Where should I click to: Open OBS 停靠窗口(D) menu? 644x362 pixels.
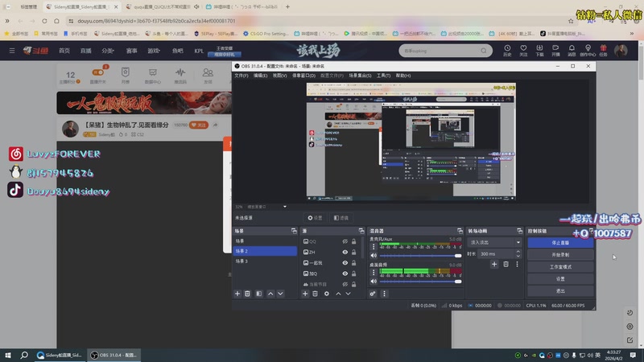pyautogui.click(x=303, y=76)
